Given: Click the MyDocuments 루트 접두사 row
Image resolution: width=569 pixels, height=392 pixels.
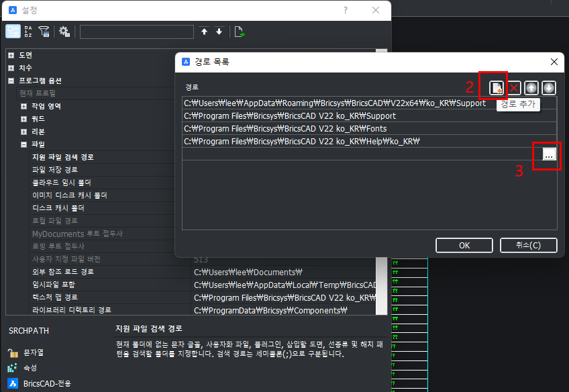Looking at the screenshot, I should [103, 234].
